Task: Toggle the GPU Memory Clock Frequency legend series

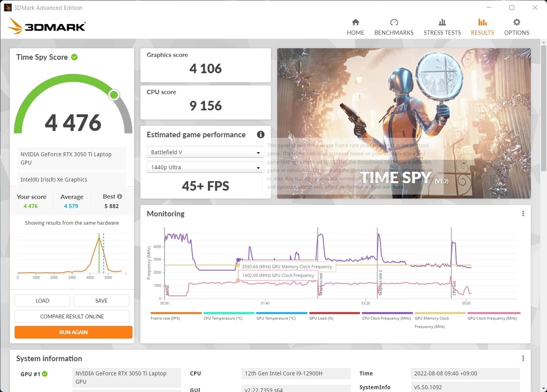Action: click(x=440, y=320)
